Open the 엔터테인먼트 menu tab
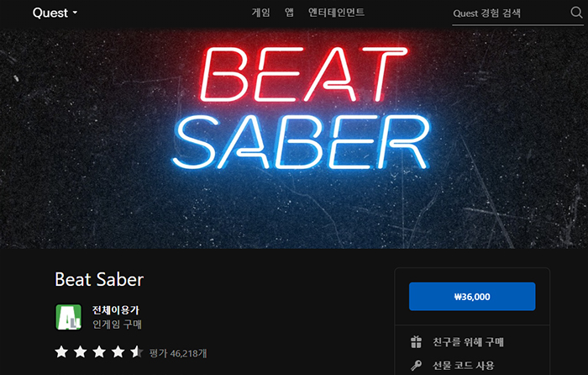588x375 pixels. pos(336,13)
